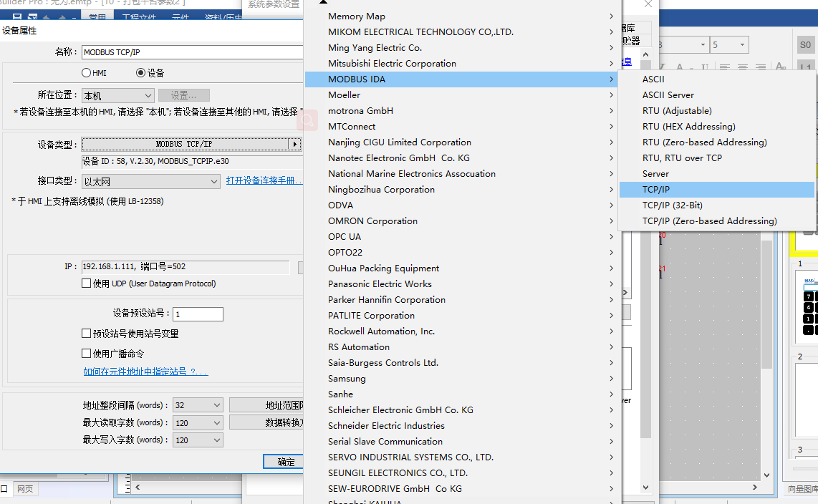The height and width of the screenshot is (504, 818).
Task: Choose TCP/IP (32-Bit) in submenu
Action: (x=716, y=205)
